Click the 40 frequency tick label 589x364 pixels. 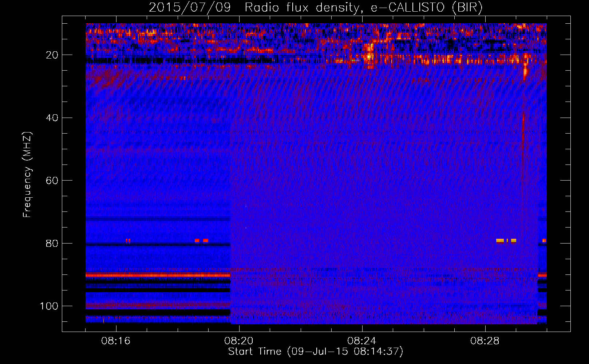[x=52, y=118]
